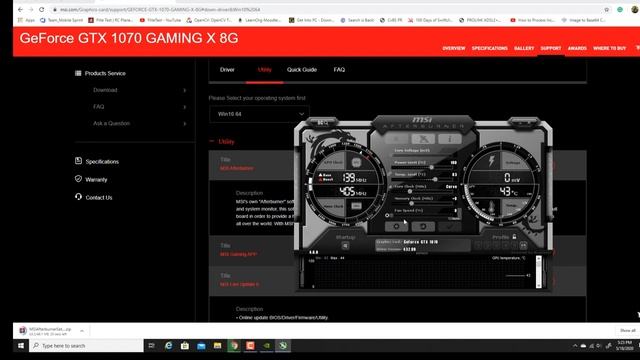
Task: Click the Contact Us headset icon
Action: point(78,197)
